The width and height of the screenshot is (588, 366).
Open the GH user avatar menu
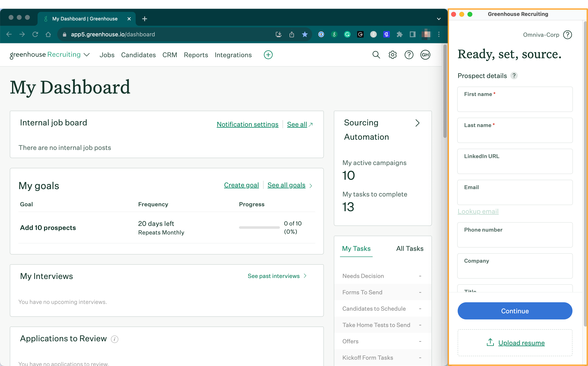pyautogui.click(x=425, y=55)
